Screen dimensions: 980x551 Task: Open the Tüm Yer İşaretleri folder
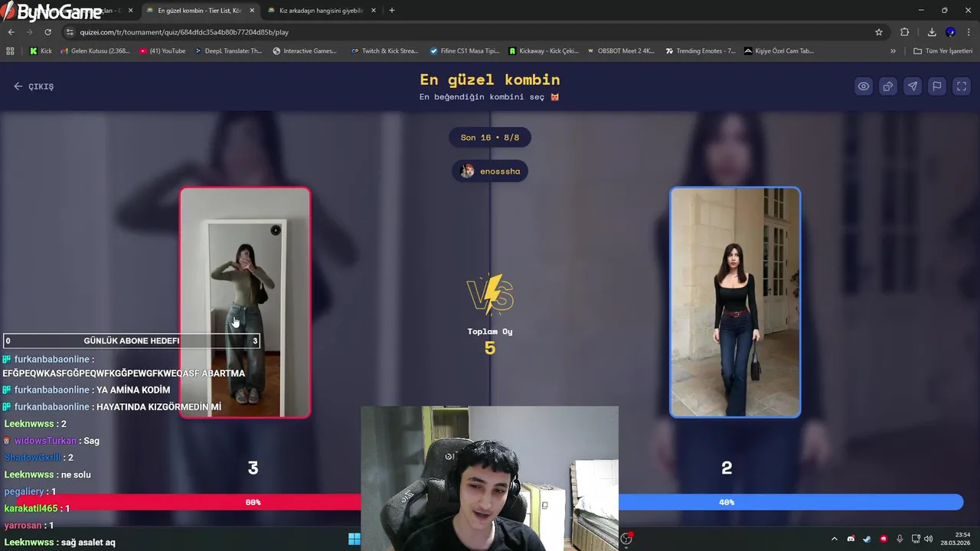[x=942, y=51]
